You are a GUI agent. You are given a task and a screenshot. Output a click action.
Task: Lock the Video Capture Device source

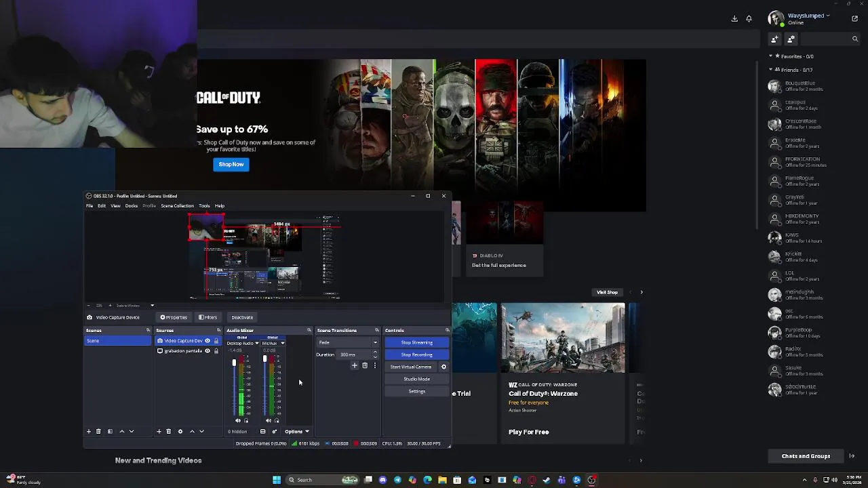(x=216, y=341)
